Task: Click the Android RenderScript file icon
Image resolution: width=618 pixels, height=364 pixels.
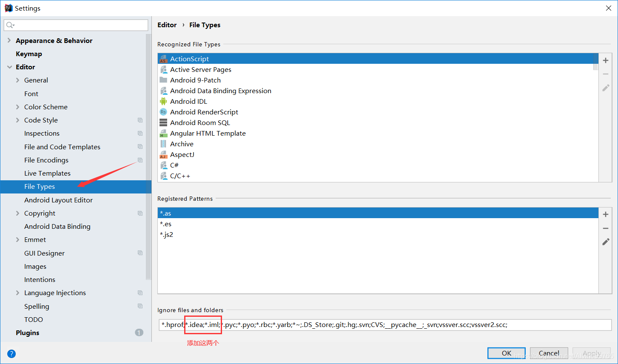Action: click(163, 112)
